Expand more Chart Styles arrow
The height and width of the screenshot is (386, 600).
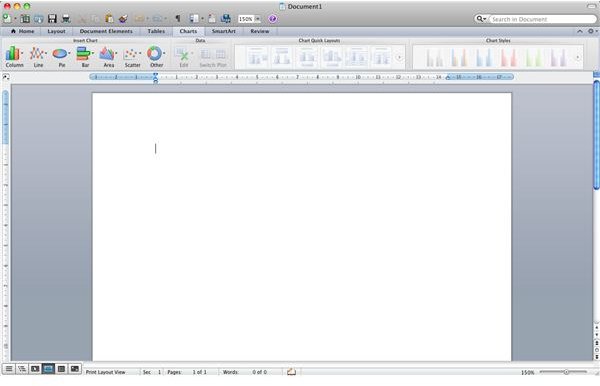[577, 57]
